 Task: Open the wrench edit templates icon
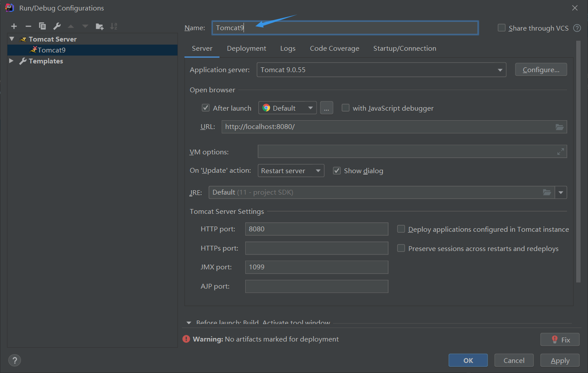point(57,26)
